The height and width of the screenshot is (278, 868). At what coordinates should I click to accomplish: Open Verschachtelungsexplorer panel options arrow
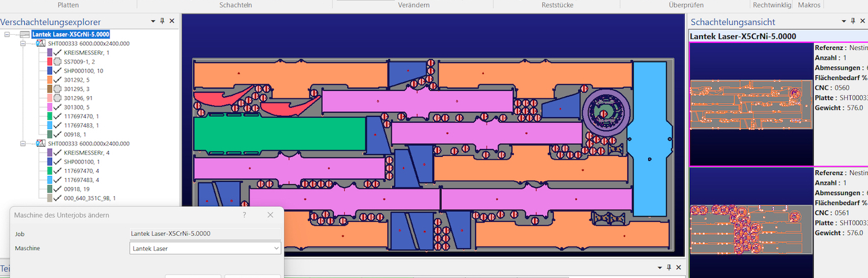(153, 21)
